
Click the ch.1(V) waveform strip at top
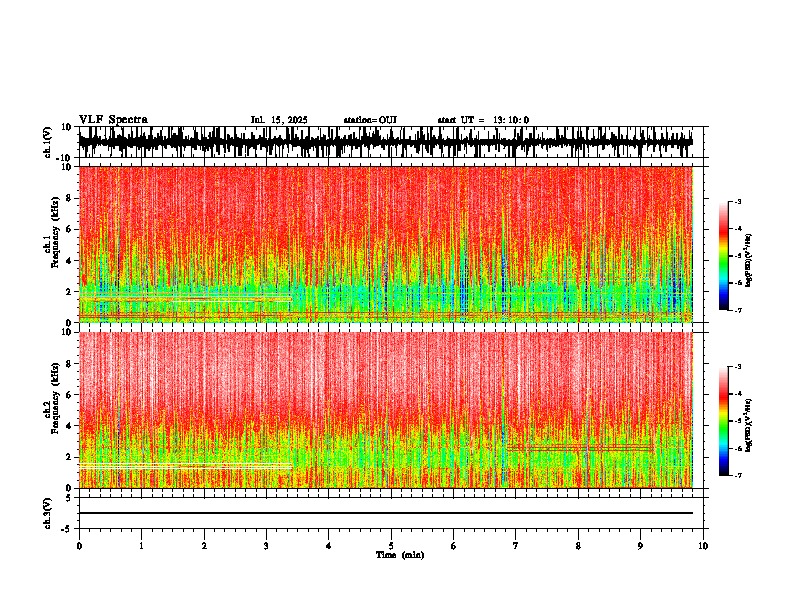point(386,142)
